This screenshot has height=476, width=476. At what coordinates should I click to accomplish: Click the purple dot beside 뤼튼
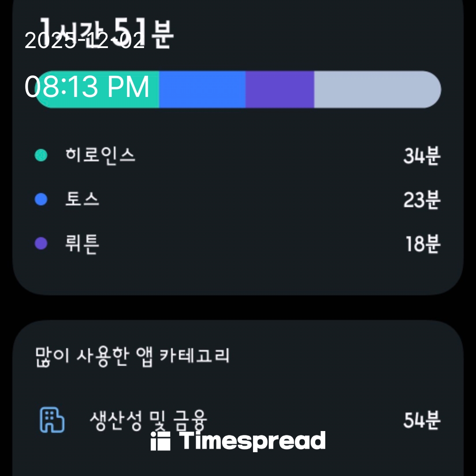[x=41, y=244]
